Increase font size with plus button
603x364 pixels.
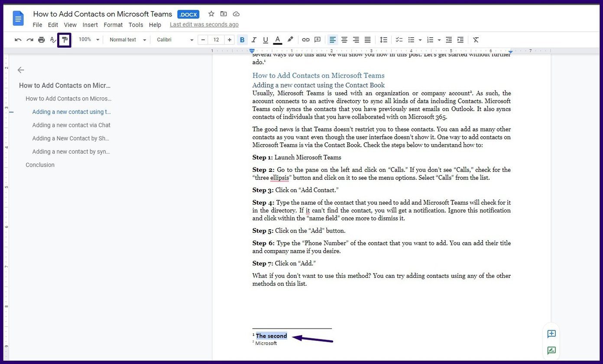[x=230, y=40]
